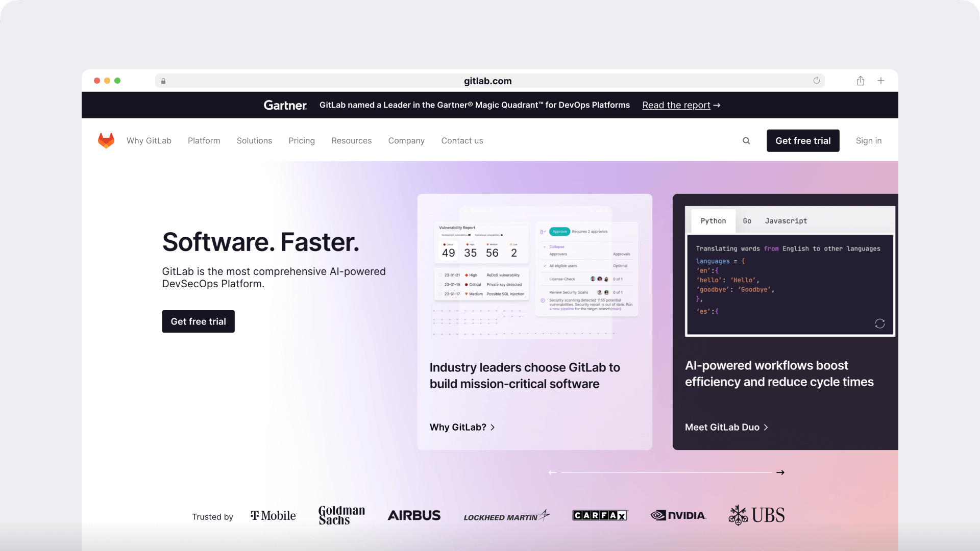Go to the Pricing page
980x551 pixels.
pyautogui.click(x=302, y=141)
